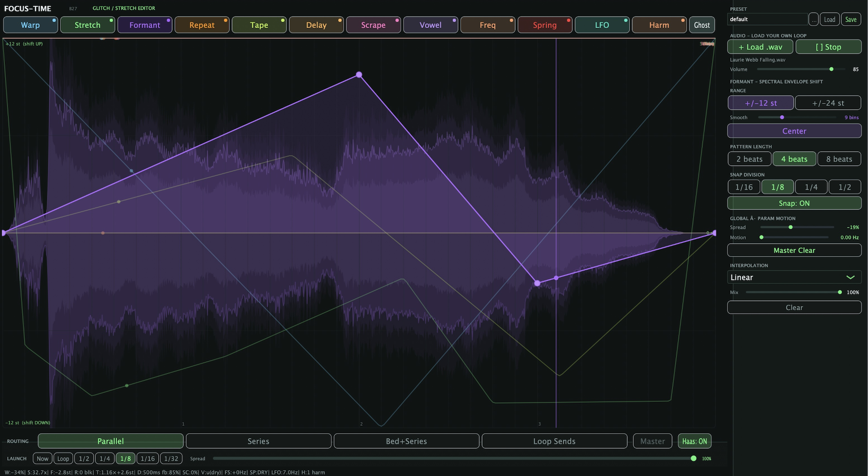Select Series routing mode
The image size is (868, 476).
[x=259, y=441]
